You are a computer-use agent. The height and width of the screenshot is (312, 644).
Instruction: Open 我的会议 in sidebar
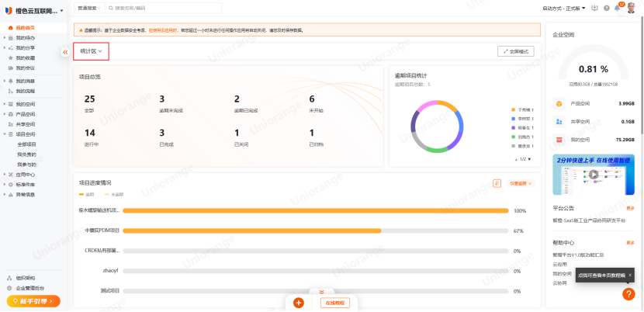pos(26,68)
